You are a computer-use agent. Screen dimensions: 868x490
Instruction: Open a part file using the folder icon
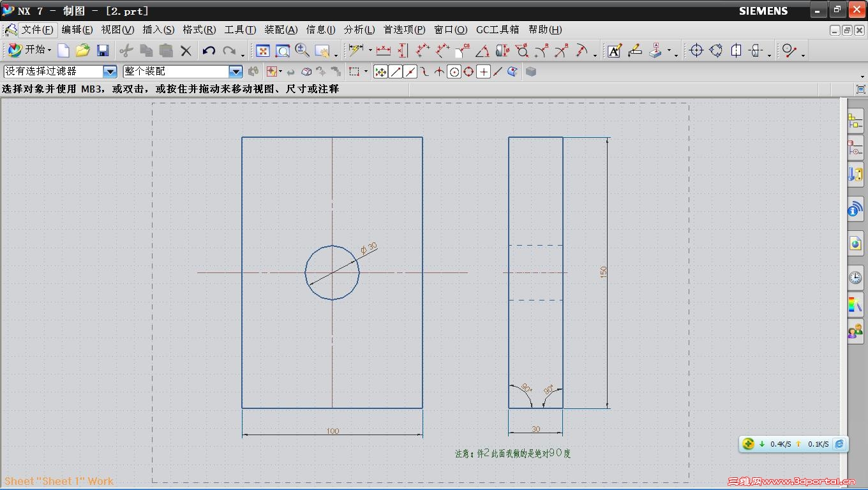tap(82, 50)
